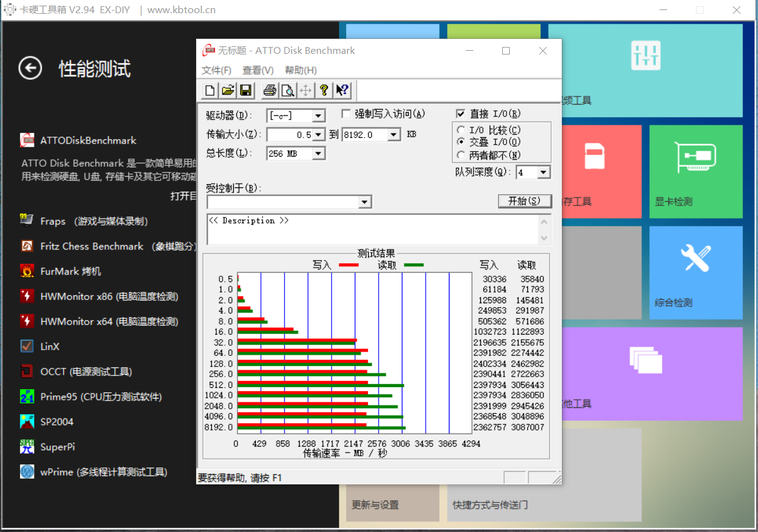Open print preview from the ATTO toolbar
Screen dimensions: 758x532
[x=288, y=90]
